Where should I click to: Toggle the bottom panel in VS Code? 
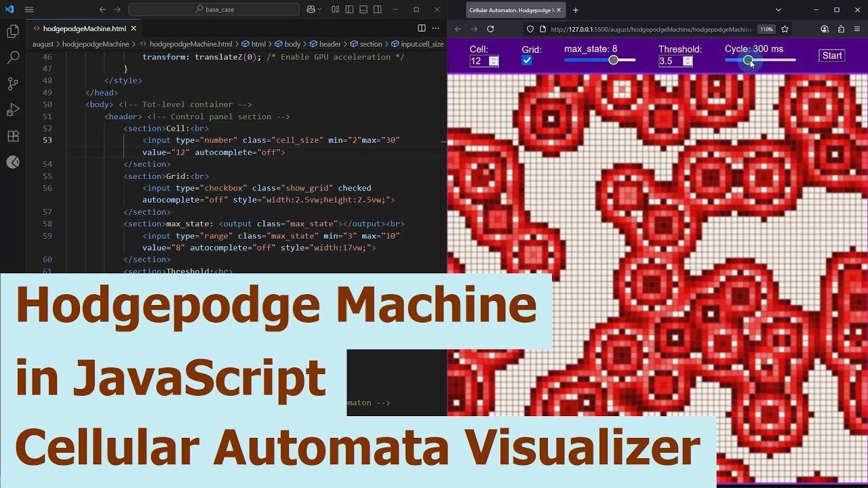click(x=363, y=9)
